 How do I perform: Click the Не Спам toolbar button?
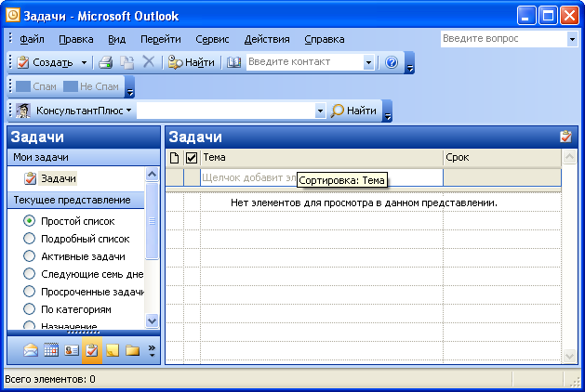pos(91,86)
